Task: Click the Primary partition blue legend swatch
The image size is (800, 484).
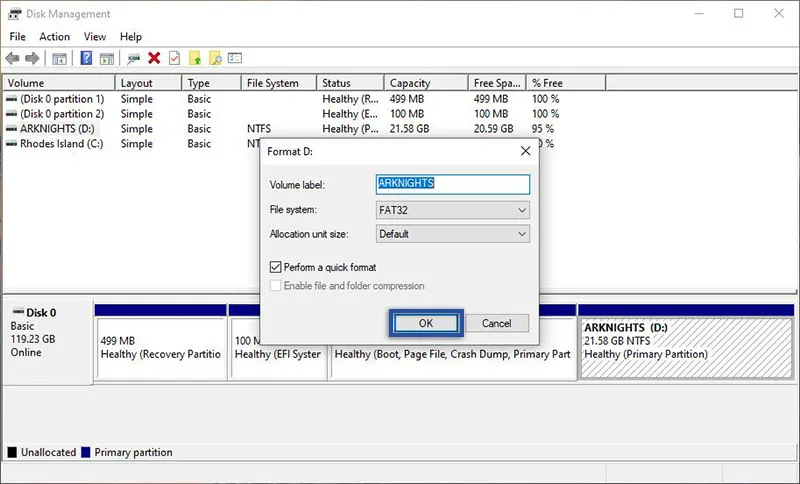Action: coord(86,452)
